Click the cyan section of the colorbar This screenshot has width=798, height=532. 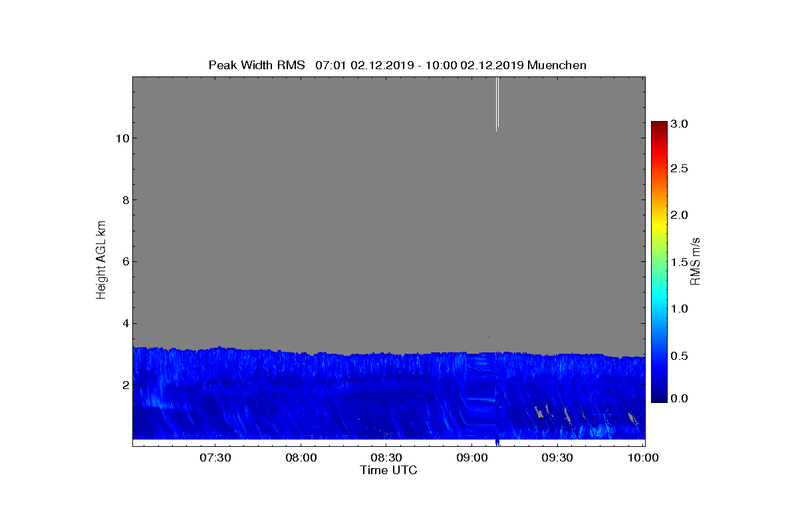tap(658, 298)
